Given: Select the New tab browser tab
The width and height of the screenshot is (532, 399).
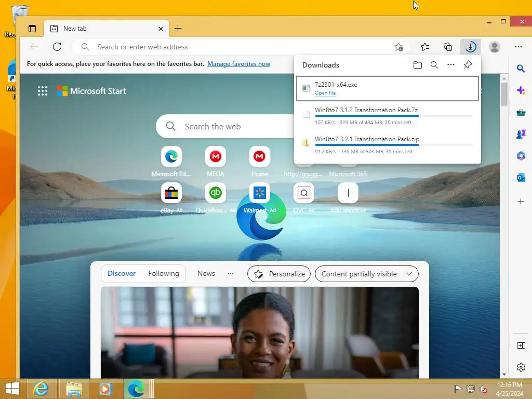Looking at the screenshot, I should [x=106, y=29].
